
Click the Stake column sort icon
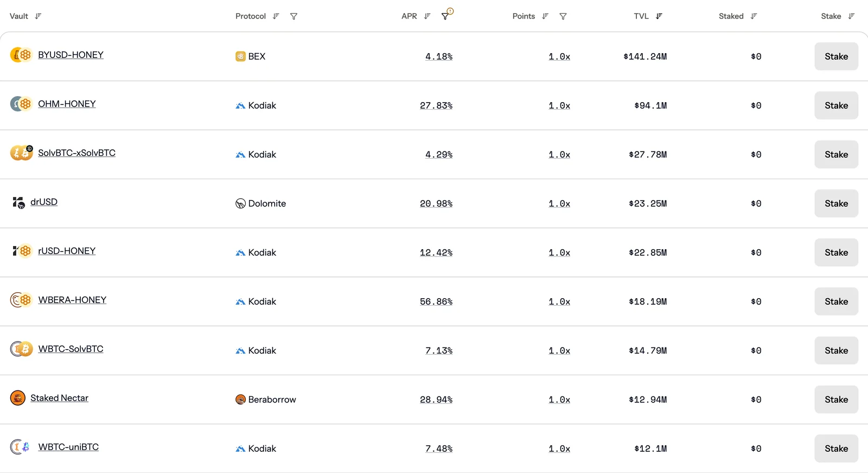click(851, 16)
